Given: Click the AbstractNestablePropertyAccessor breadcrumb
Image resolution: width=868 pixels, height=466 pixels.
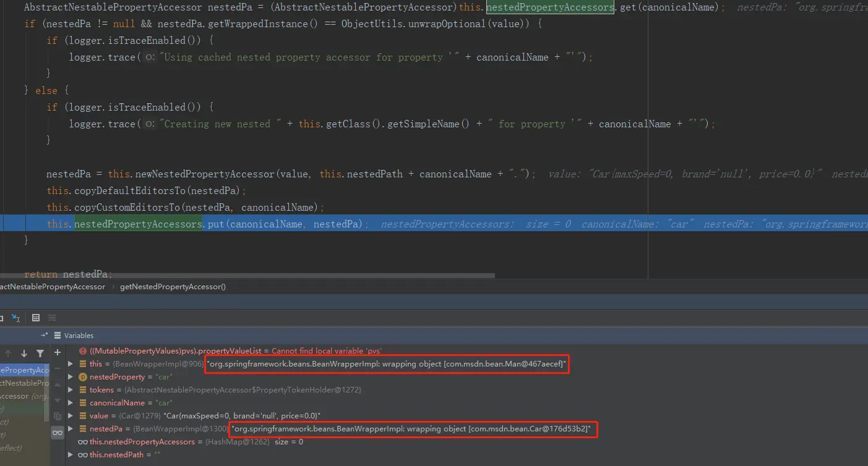Looking at the screenshot, I should point(53,287).
